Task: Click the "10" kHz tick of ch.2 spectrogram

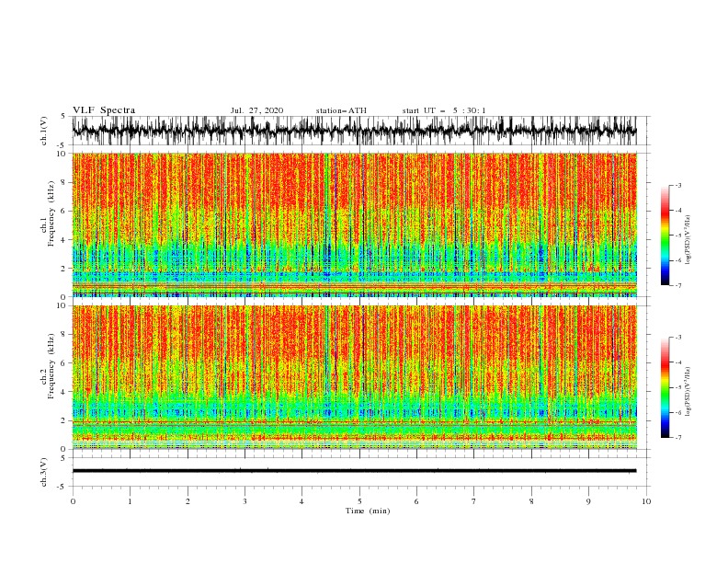Action: tap(63, 305)
